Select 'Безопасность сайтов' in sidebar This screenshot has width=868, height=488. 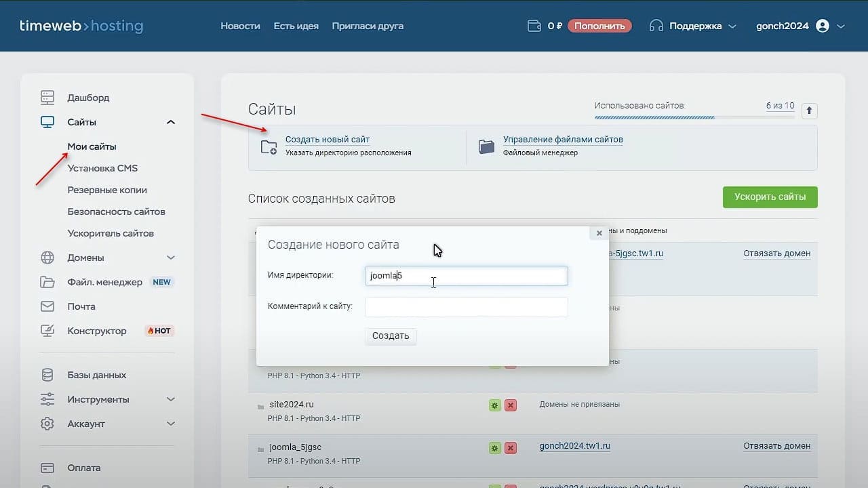coord(116,211)
